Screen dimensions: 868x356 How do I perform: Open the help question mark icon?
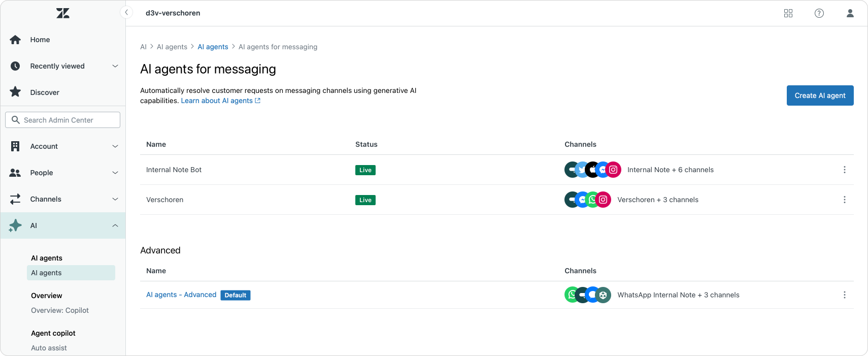click(x=819, y=13)
